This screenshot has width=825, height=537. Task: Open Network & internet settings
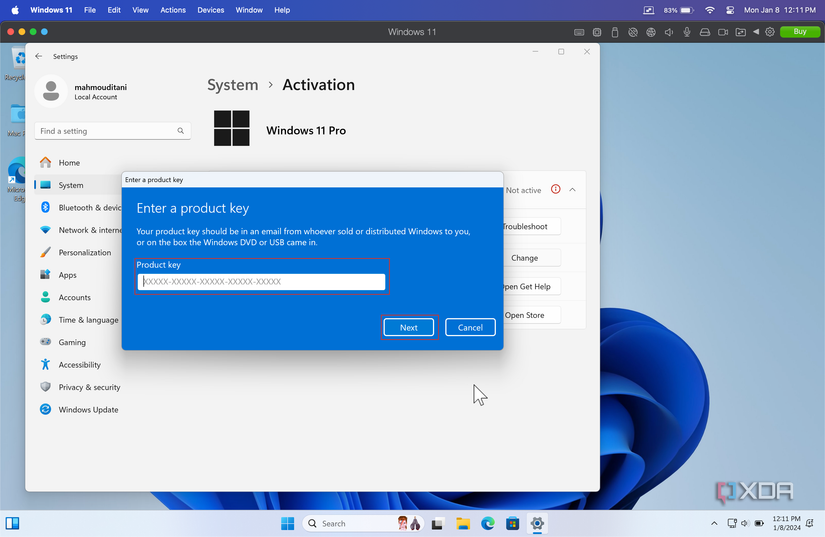[x=79, y=230]
